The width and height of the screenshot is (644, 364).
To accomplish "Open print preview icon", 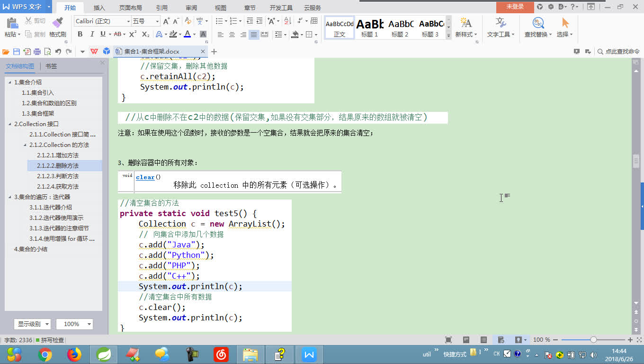I will (47, 52).
